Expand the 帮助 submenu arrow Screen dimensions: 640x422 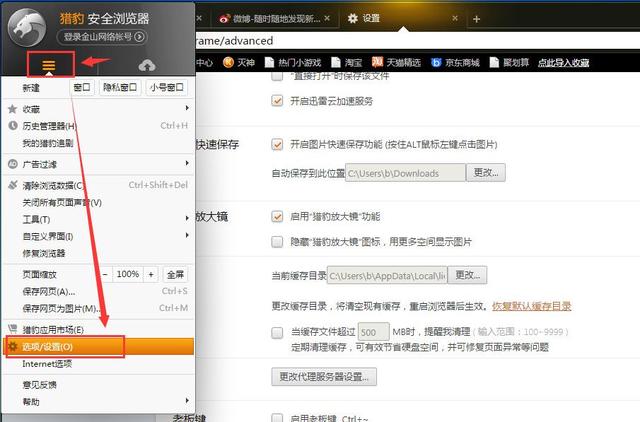(x=187, y=400)
